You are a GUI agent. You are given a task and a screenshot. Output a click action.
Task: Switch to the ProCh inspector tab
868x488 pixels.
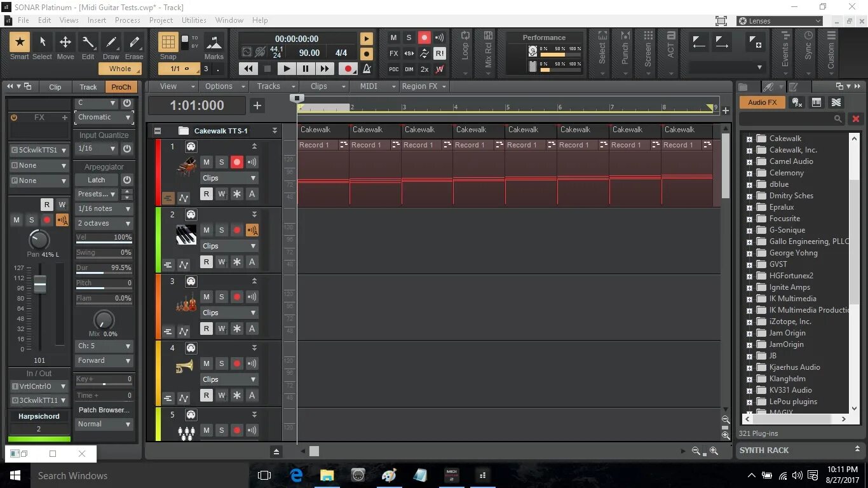pyautogui.click(x=121, y=87)
